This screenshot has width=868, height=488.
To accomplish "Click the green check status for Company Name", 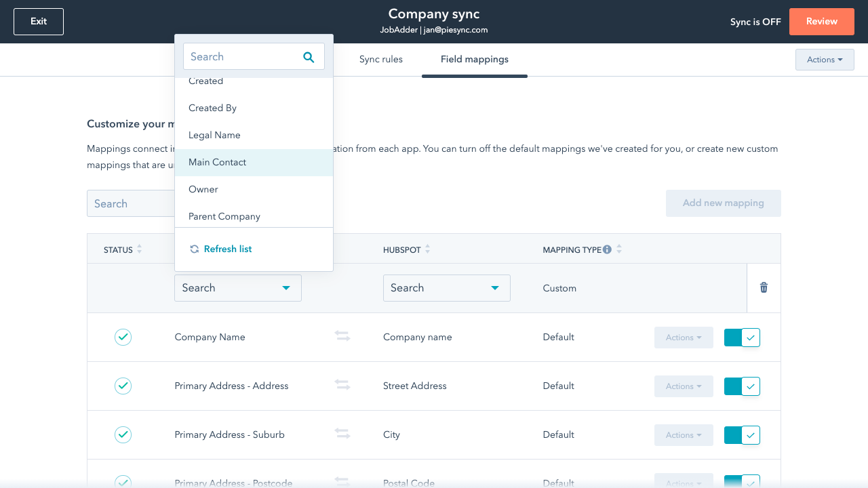I will pos(123,337).
